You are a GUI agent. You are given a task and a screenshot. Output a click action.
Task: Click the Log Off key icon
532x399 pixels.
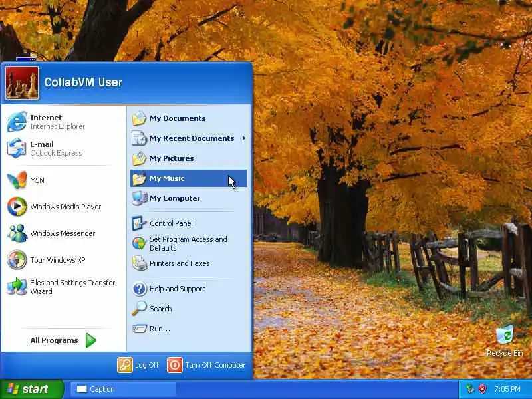coord(125,365)
